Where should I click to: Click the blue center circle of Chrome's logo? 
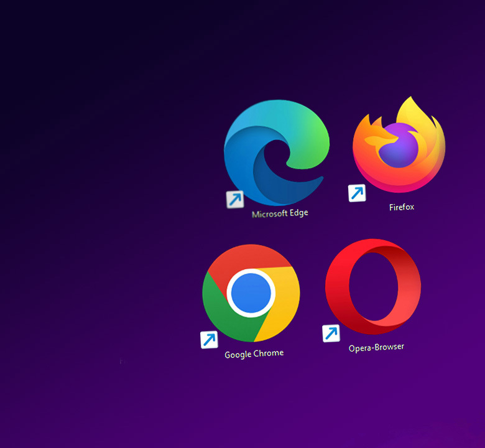coord(251,292)
